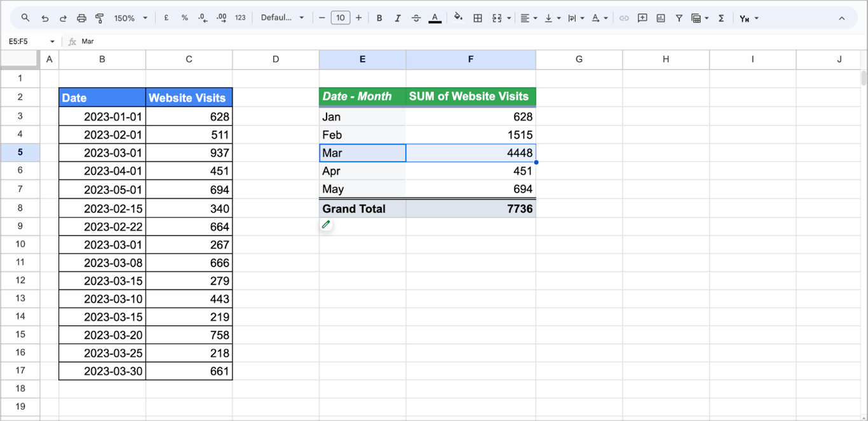Viewport: 868px width, 421px height.
Task: Select date cell 2023-03-08
Action: tap(102, 263)
